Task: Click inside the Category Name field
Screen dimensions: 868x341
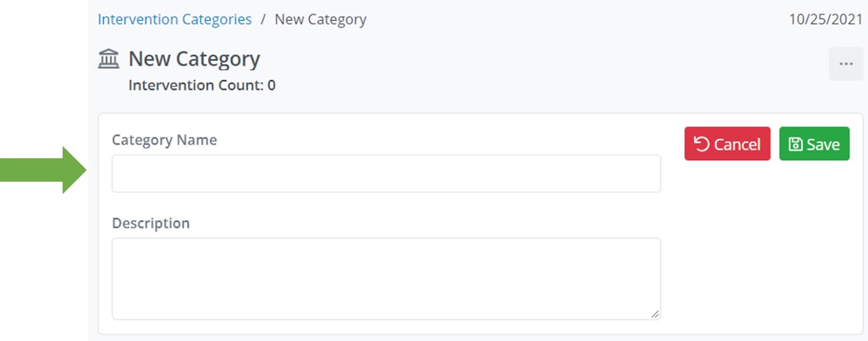Action: [386, 173]
